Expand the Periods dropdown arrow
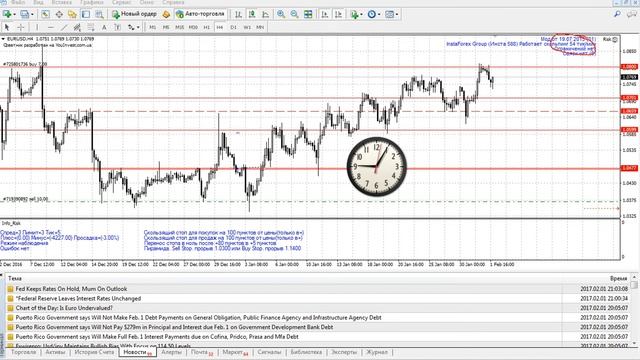Screen dimensions: 640x360 tap(379, 15)
